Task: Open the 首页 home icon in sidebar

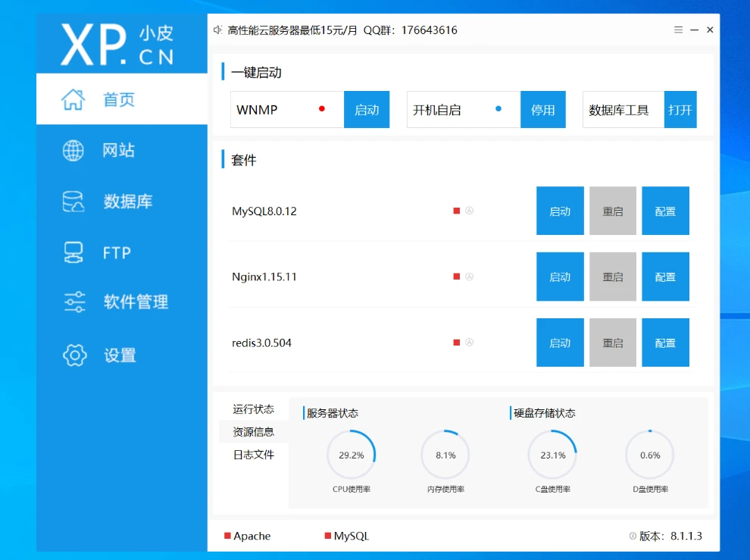Action: (73, 99)
